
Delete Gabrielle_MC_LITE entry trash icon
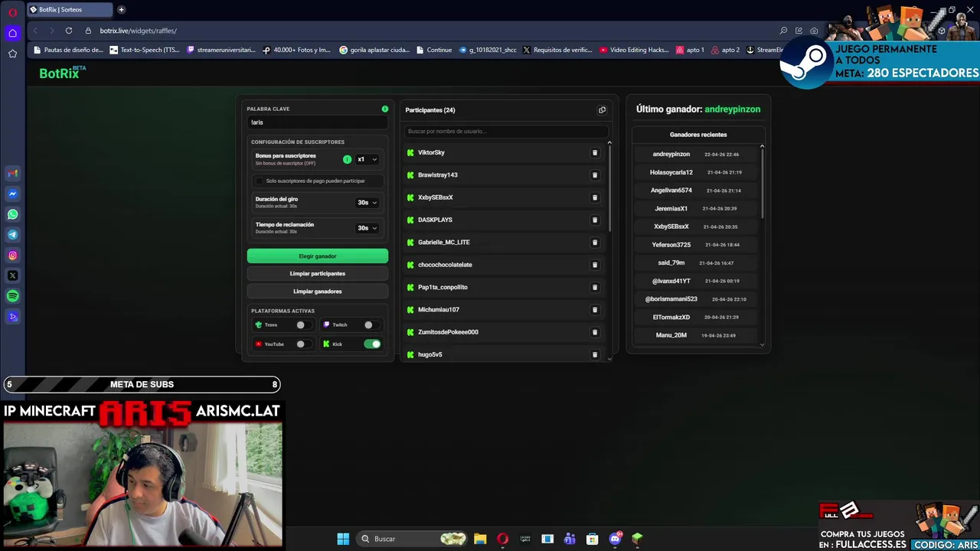[x=595, y=243]
